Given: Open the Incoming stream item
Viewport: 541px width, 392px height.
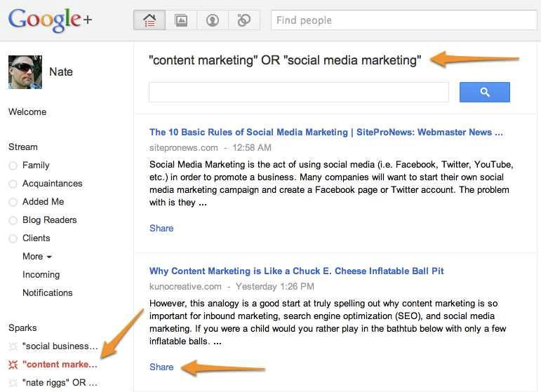Looking at the screenshot, I should [41, 275].
